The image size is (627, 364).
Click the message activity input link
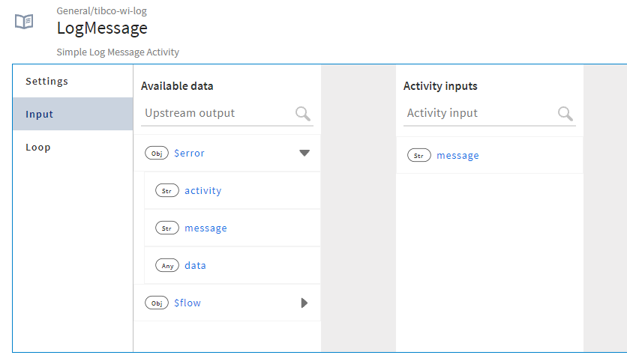457,156
